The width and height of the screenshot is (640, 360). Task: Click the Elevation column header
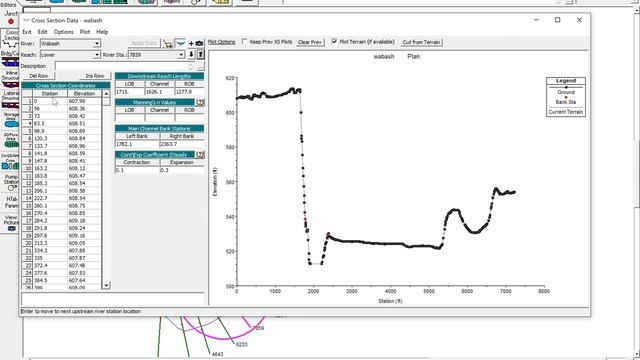click(84, 93)
